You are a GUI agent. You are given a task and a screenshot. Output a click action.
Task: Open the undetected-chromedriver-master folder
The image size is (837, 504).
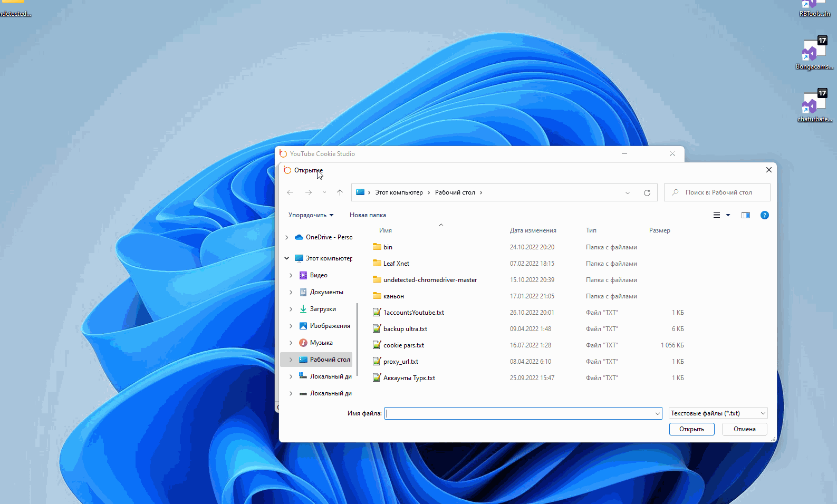click(430, 280)
